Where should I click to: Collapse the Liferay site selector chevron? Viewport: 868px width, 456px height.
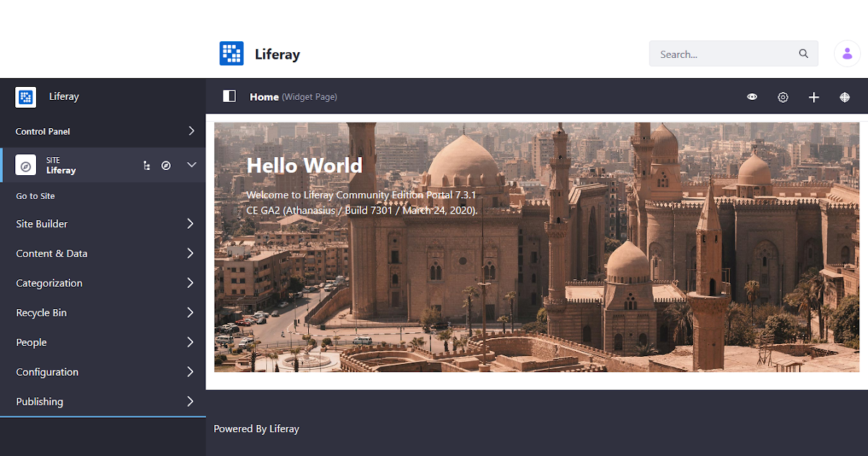(x=192, y=165)
